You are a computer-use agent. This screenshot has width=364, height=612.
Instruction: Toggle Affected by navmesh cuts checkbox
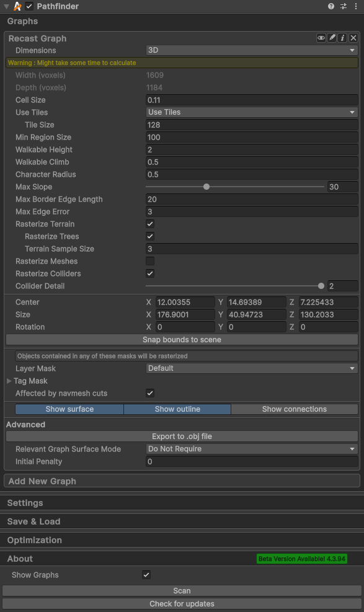(x=150, y=393)
